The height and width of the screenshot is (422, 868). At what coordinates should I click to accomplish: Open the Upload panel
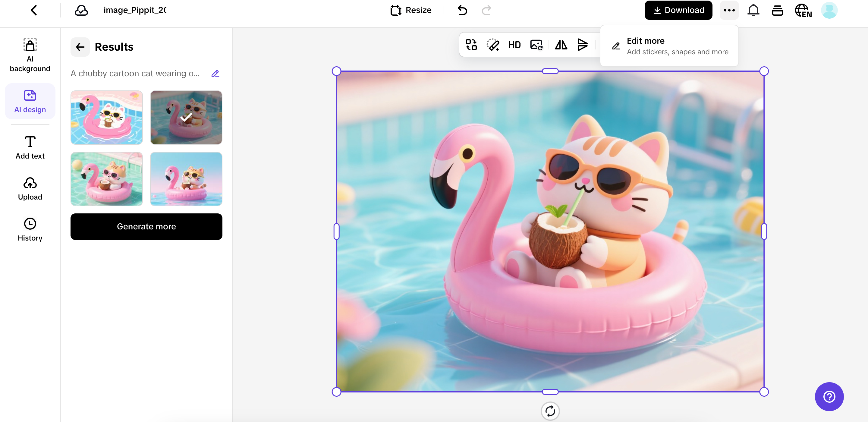(x=30, y=188)
